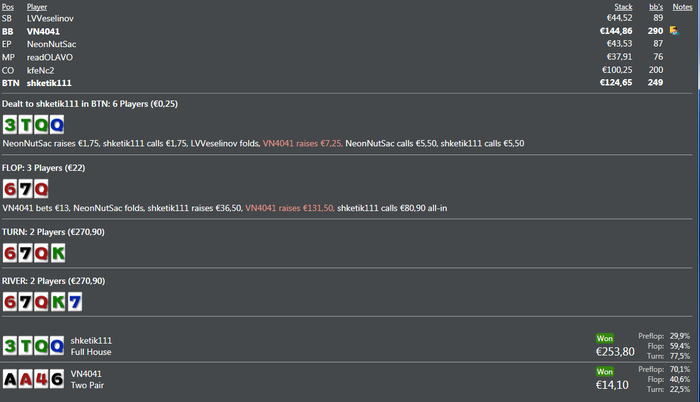Open the notes icon for player VN4041
700x402 pixels.
(673, 31)
